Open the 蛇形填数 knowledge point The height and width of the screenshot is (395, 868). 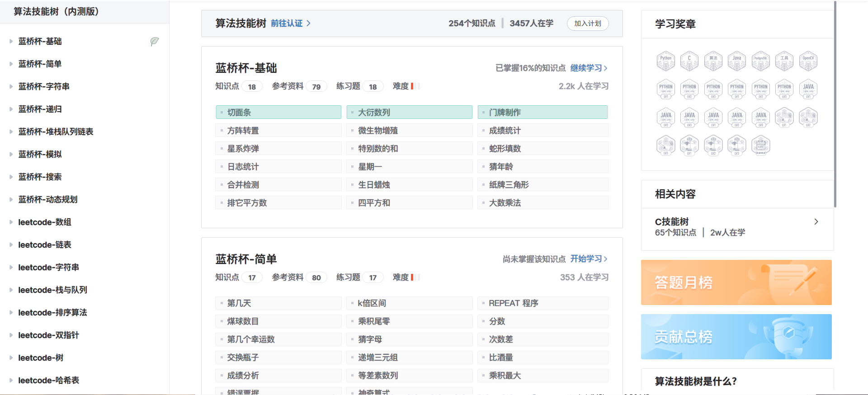point(542,148)
